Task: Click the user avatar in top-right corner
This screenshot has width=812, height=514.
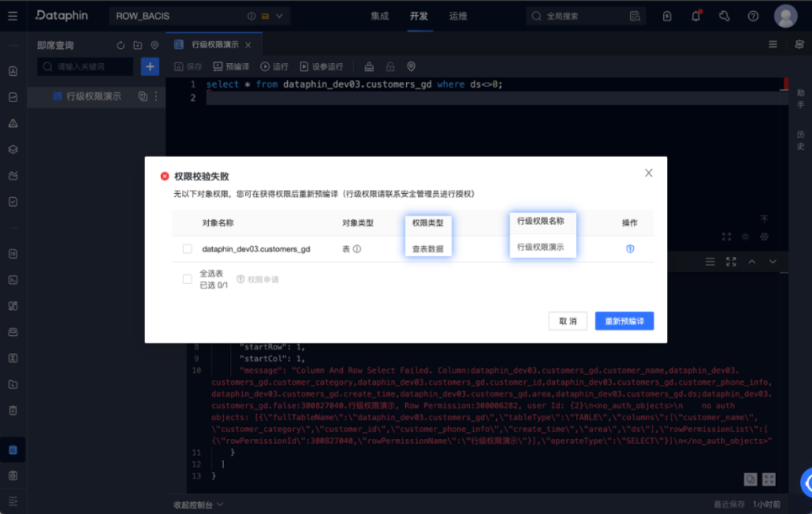Action: 786,15
